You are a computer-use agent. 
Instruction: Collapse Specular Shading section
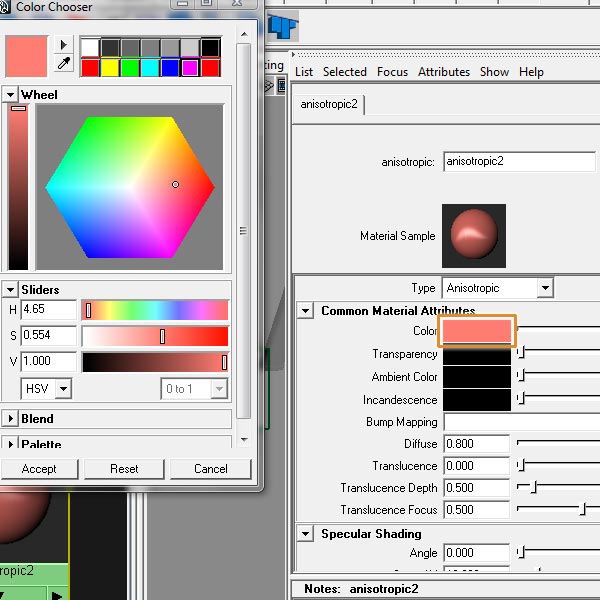click(x=305, y=533)
